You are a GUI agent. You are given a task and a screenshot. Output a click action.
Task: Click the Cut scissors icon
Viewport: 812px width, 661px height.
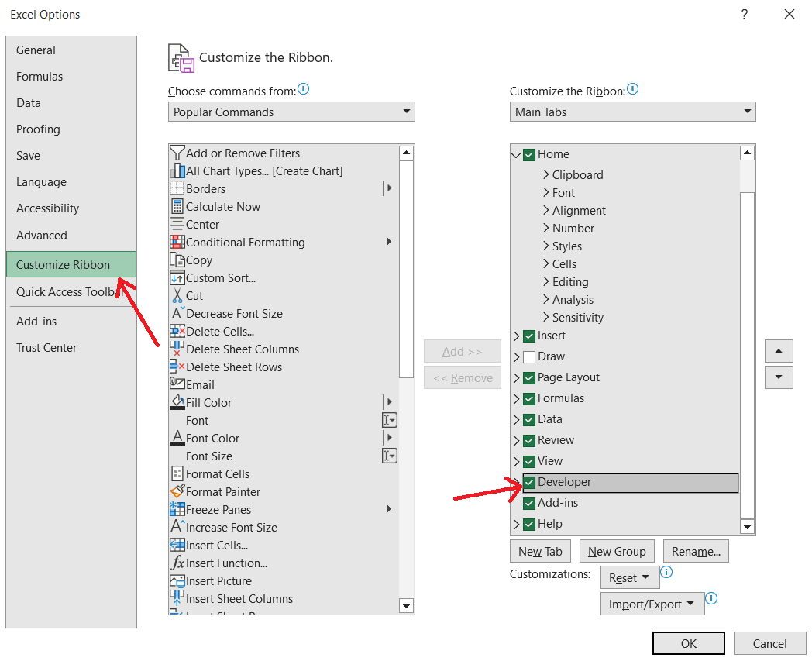tap(177, 295)
